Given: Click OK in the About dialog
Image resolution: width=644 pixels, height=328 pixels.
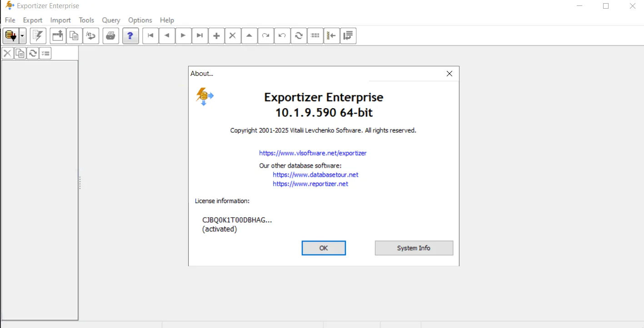Looking at the screenshot, I should 324,248.
